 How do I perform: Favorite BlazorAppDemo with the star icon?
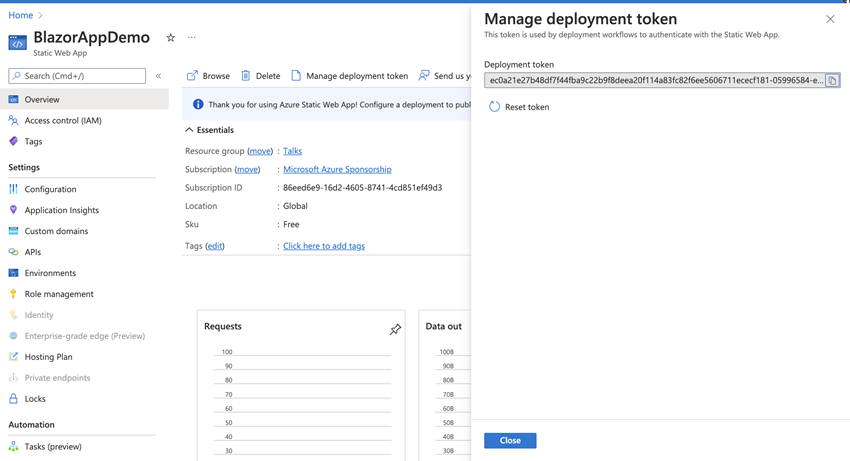tap(170, 37)
